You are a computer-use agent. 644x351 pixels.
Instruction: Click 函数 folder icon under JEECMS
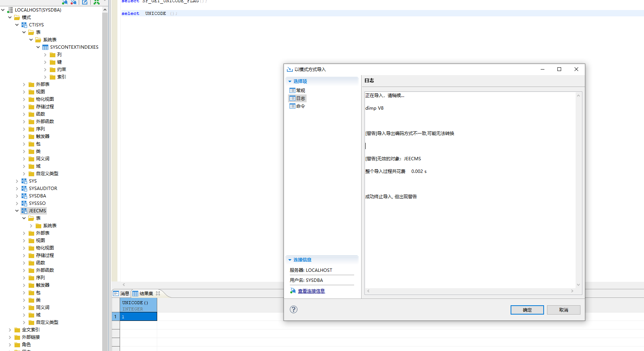pyautogui.click(x=31, y=263)
